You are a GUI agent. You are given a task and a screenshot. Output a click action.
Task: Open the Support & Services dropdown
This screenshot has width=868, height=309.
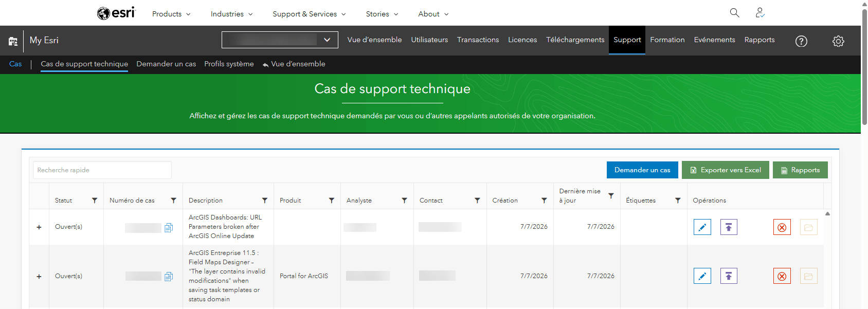coord(309,14)
